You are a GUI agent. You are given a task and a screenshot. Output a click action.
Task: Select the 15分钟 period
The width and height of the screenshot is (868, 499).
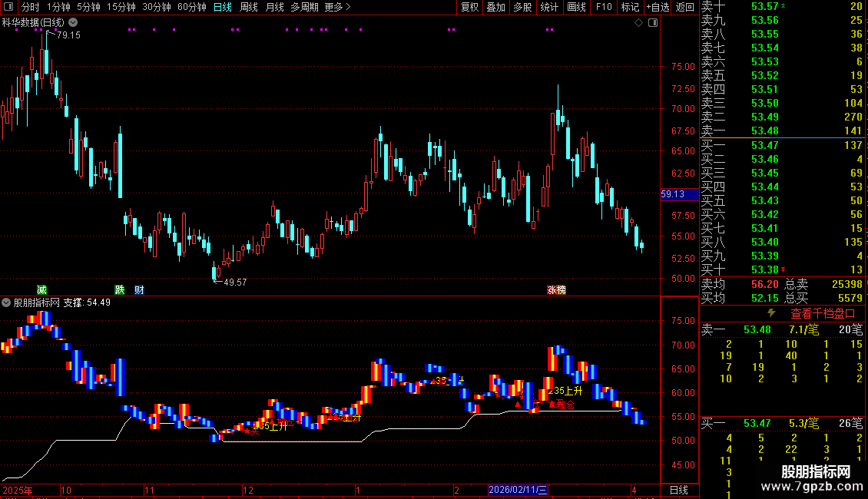click(x=121, y=7)
